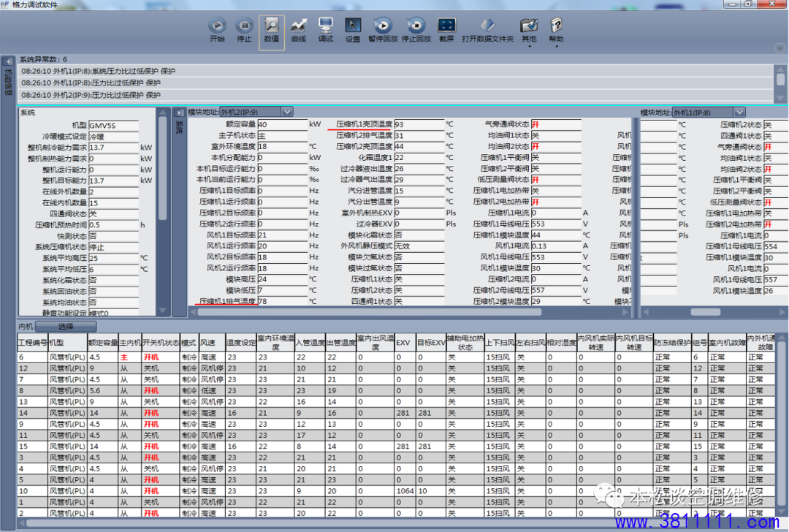Click the 风管机(PL) model cell in row 15
The height and width of the screenshot is (532, 789).
pyautogui.click(x=67, y=446)
